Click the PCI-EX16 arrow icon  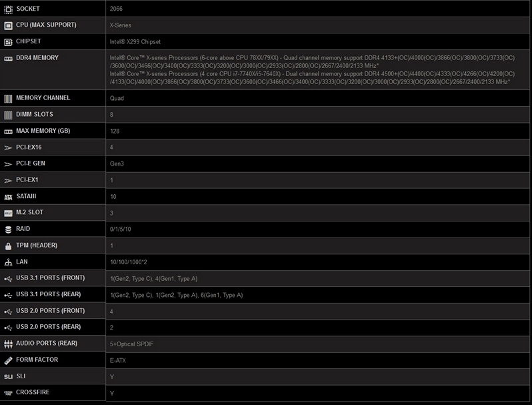tap(8, 148)
